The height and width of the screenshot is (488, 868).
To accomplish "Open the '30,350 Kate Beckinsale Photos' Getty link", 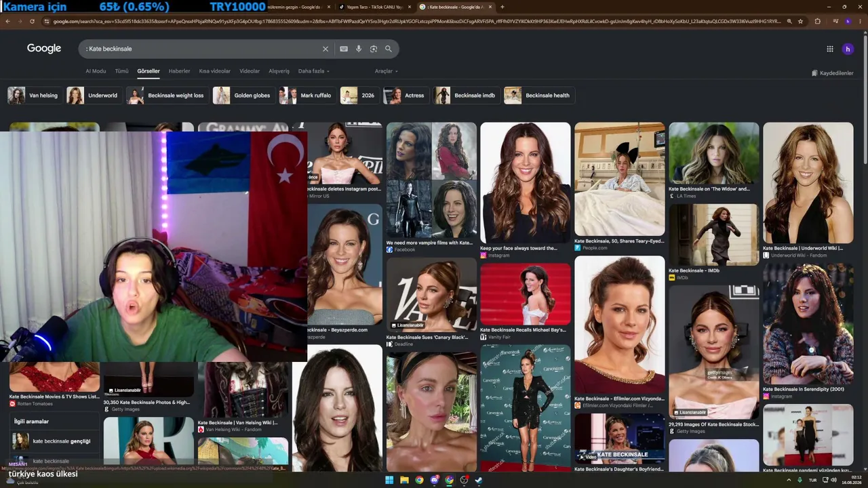I will coord(146,402).
